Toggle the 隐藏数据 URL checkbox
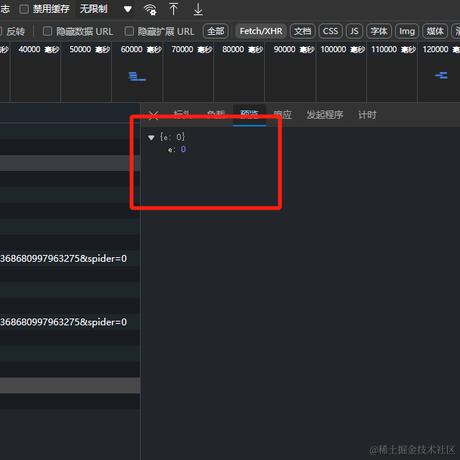The width and height of the screenshot is (460, 460). click(47, 31)
